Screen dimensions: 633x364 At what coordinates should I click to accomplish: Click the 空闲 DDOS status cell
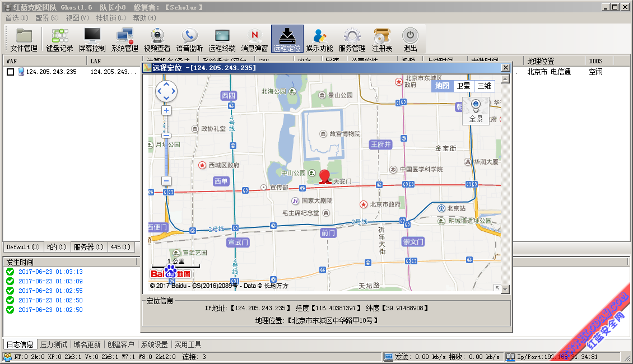595,72
